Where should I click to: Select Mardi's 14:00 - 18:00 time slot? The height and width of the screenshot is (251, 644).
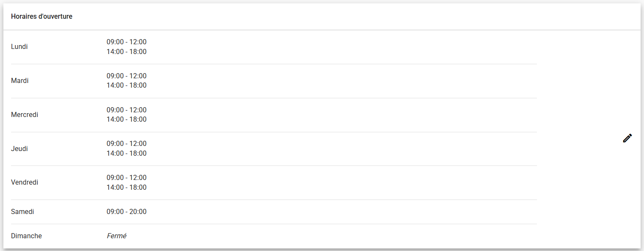[127, 86]
